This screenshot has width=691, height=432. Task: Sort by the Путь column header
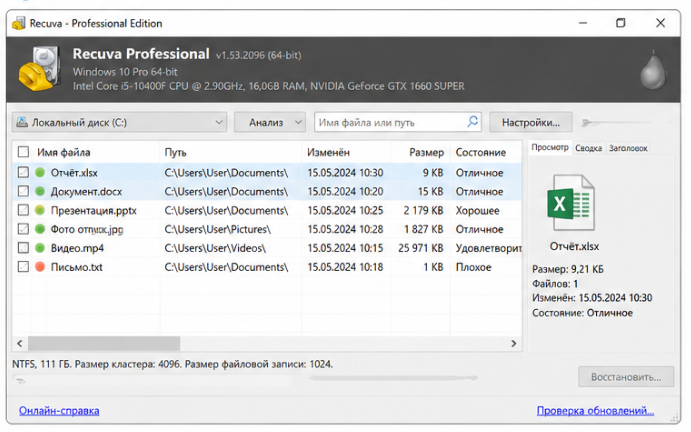(x=175, y=153)
